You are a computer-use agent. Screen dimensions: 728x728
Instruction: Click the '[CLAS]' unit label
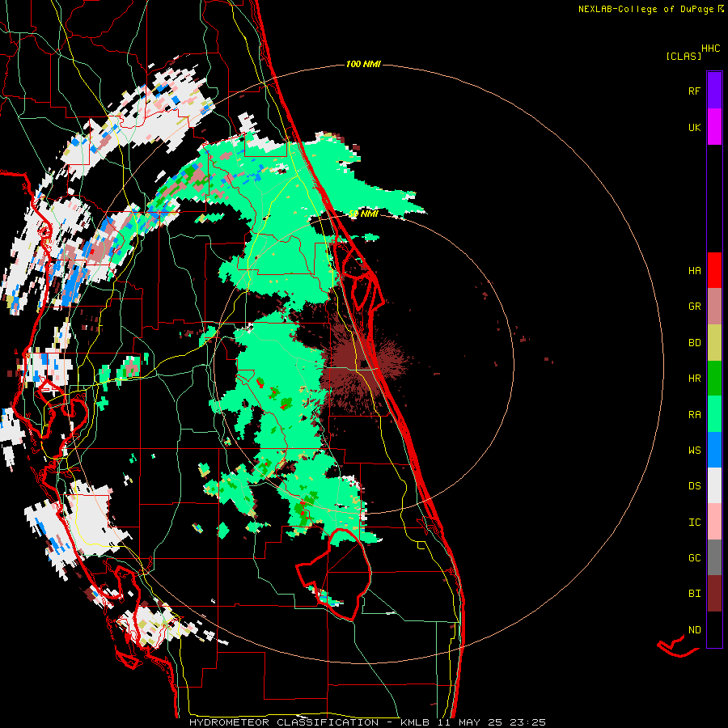tap(684, 57)
